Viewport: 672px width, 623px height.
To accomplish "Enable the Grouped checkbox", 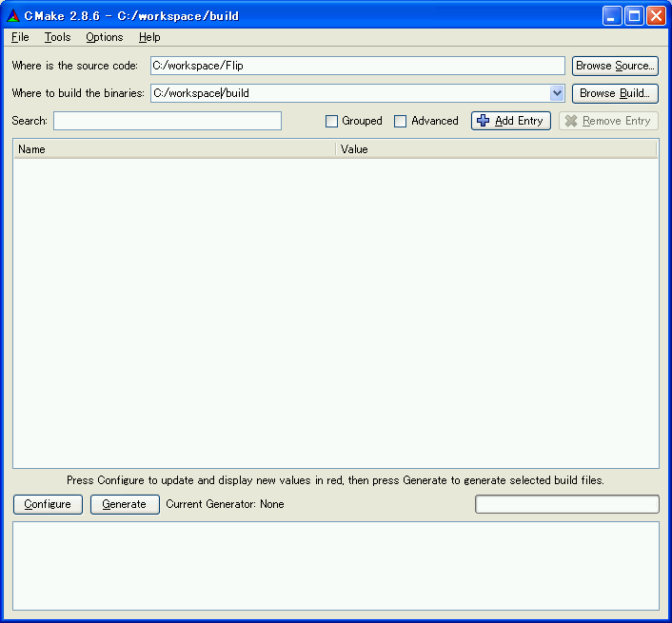I will click(331, 121).
